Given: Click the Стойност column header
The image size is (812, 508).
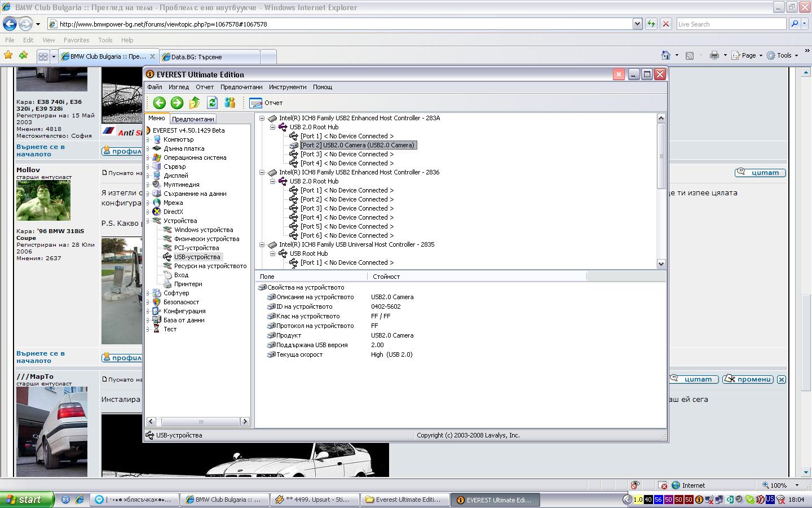Looking at the screenshot, I should [x=478, y=277].
